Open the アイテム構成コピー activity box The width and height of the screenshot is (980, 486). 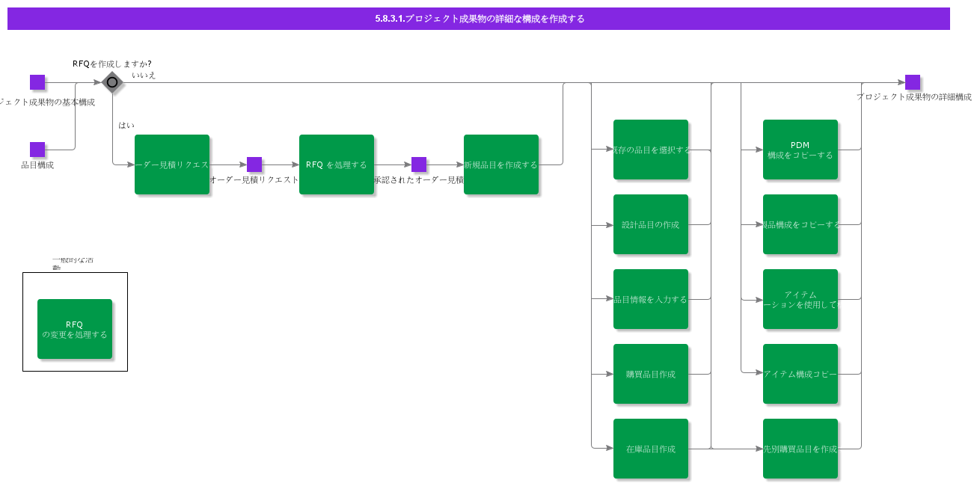click(x=800, y=374)
